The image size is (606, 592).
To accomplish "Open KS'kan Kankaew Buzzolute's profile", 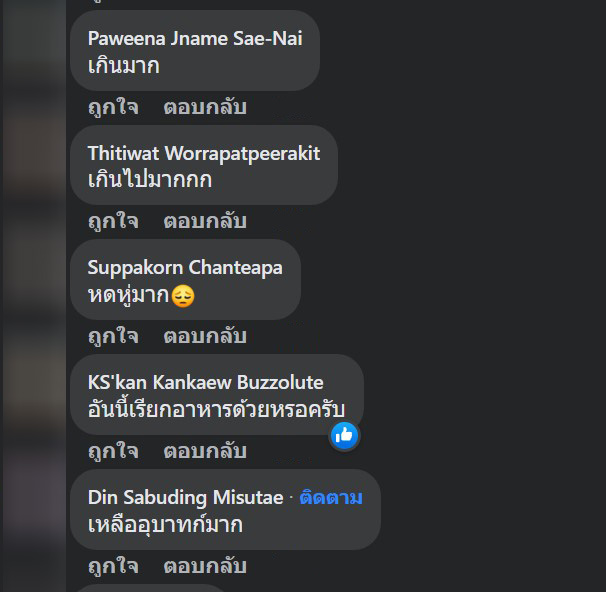I will 206,383.
